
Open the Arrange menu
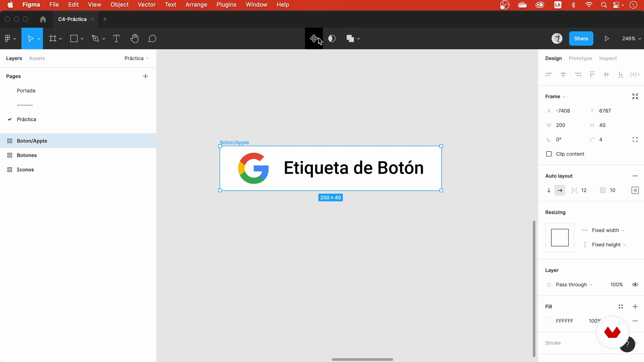(x=196, y=5)
